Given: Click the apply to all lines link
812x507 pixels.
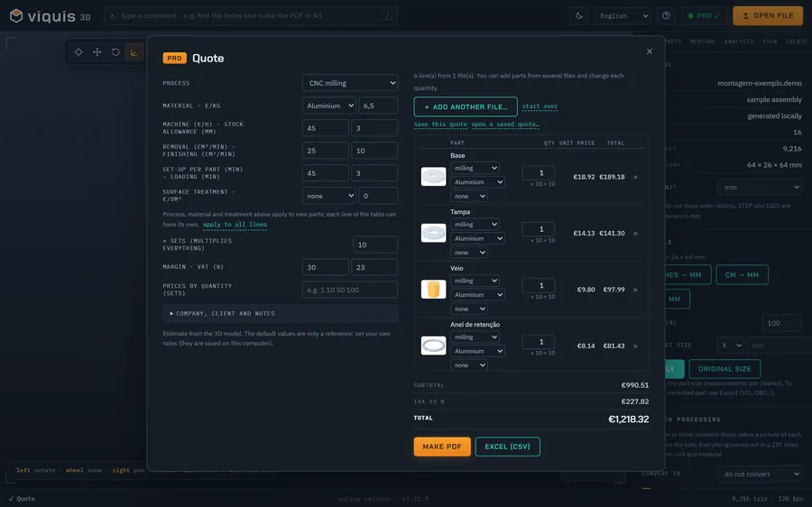Looking at the screenshot, I should pyautogui.click(x=235, y=225).
